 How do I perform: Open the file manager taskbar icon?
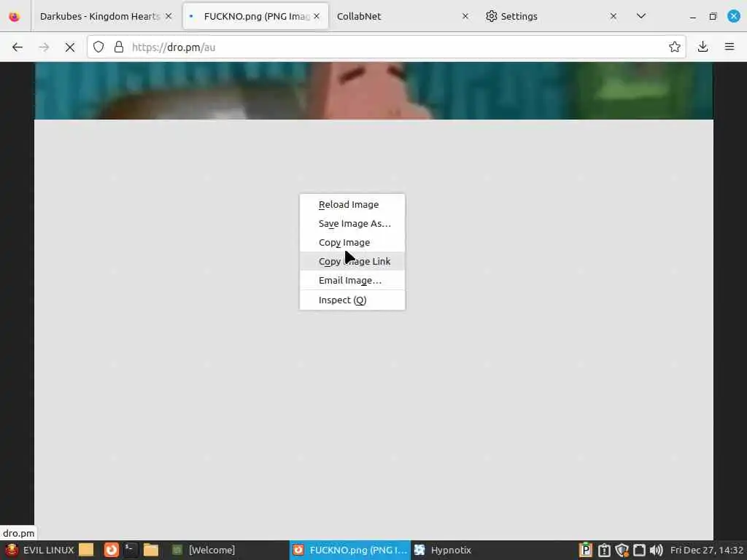(151, 550)
